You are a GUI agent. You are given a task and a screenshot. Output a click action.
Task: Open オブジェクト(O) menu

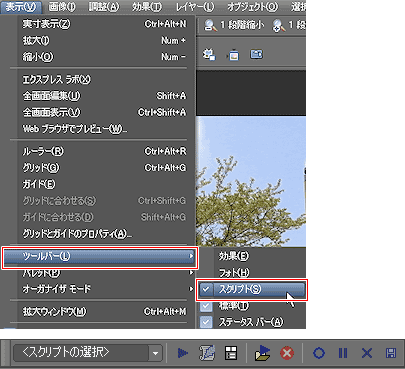tap(252, 7)
